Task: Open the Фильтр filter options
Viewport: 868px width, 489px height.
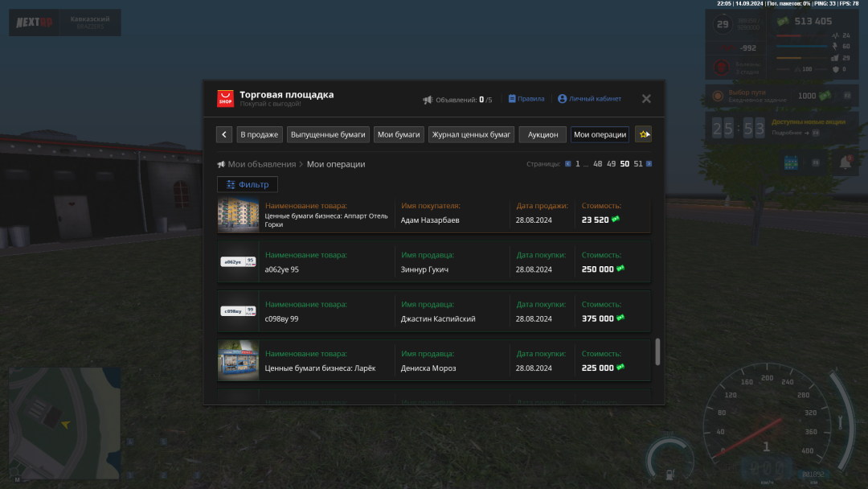Action: pyautogui.click(x=248, y=184)
